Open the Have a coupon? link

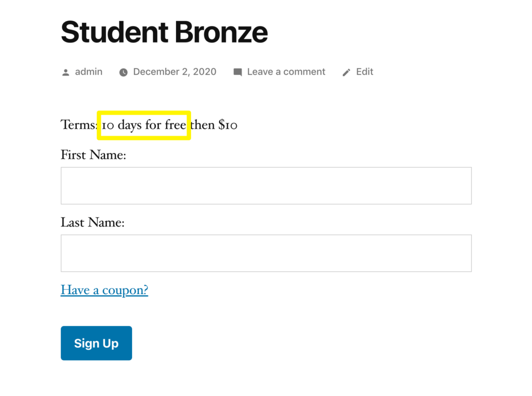pos(104,290)
